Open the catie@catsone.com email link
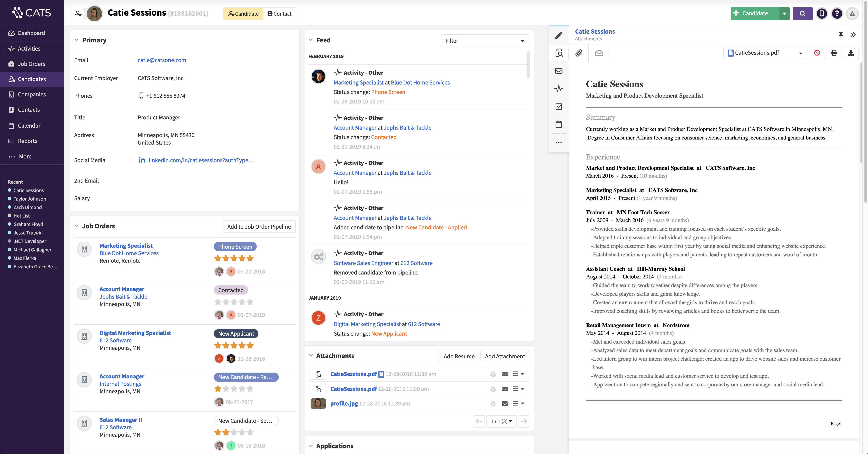868x454 pixels. pos(162,60)
